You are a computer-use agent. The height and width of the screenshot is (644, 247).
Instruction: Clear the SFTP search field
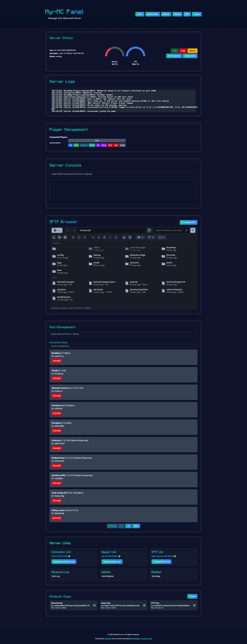186,230
